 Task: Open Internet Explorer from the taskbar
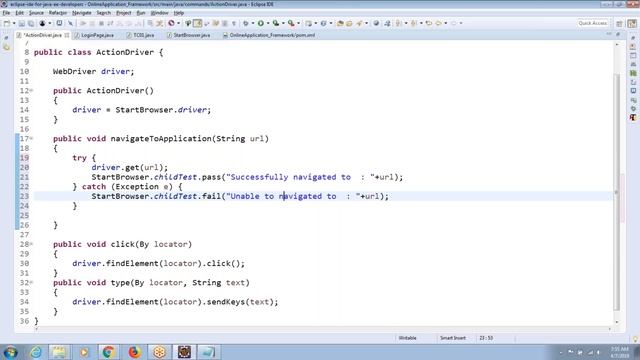coord(36,352)
